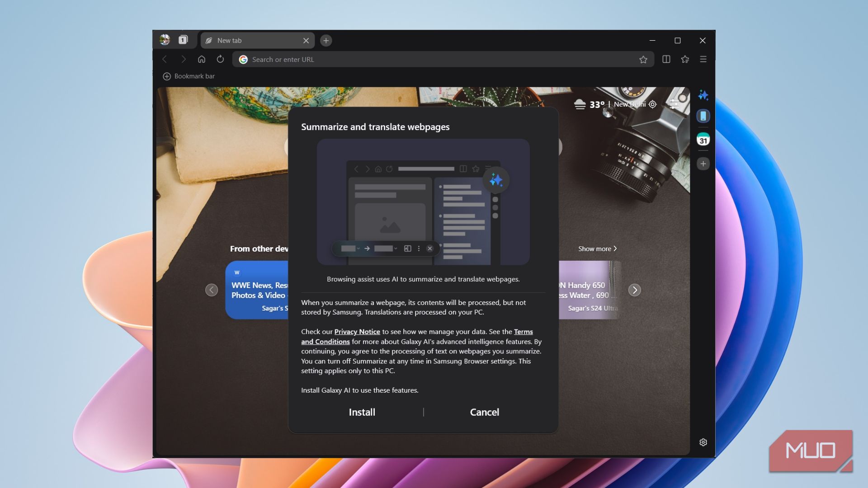This screenshot has height=488, width=868.
Task: Expand Show more for other devices
Action: pos(597,249)
